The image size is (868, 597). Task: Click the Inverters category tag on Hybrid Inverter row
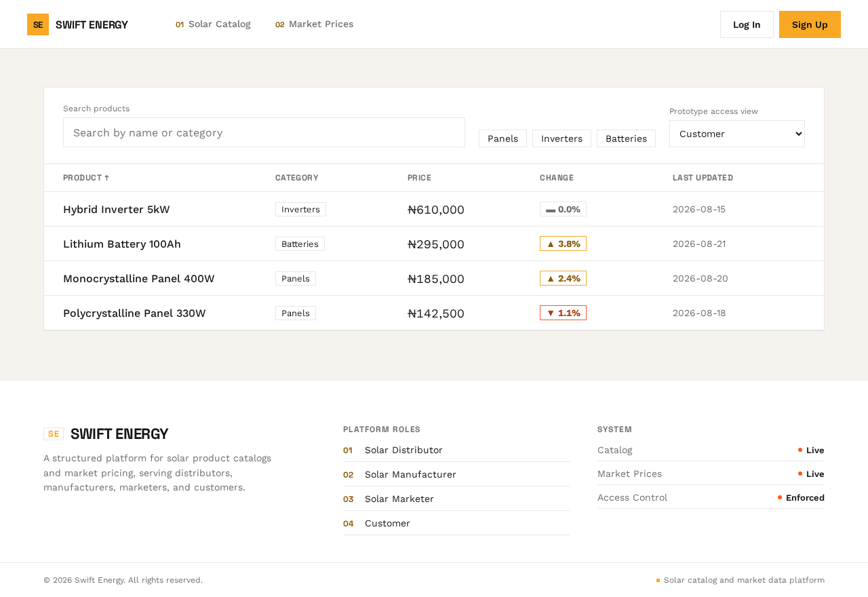(300, 209)
